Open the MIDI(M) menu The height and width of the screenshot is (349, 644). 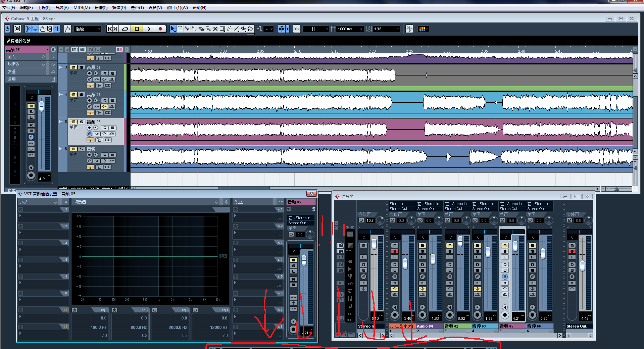(x=82, y=8)
